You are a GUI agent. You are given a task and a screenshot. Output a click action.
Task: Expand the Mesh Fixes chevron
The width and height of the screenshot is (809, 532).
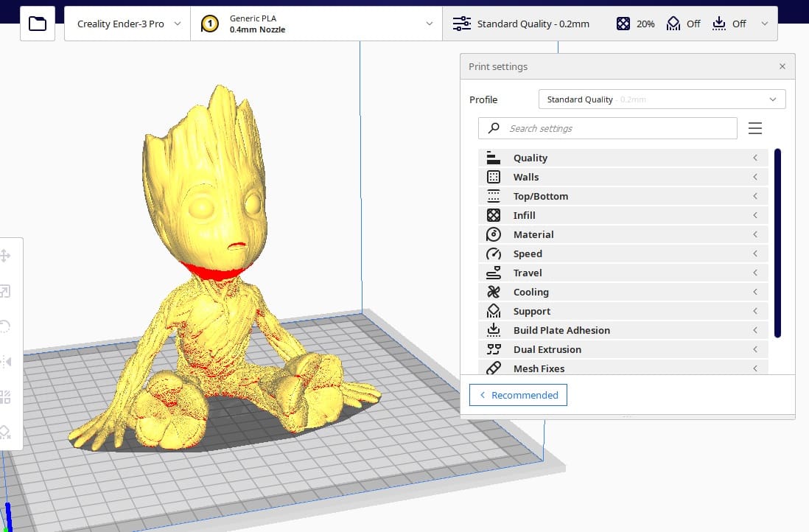click(x=754, y=368)
